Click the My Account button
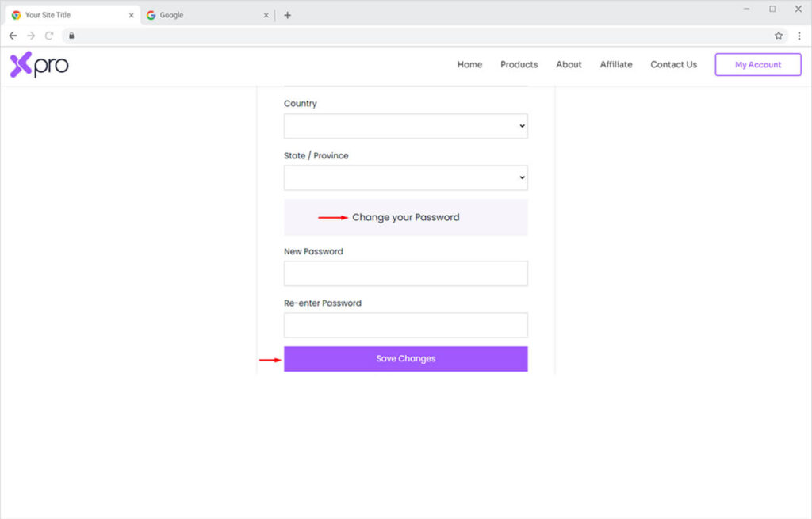The height and width of the screenshot is (519, 812). tap(758, 65)
